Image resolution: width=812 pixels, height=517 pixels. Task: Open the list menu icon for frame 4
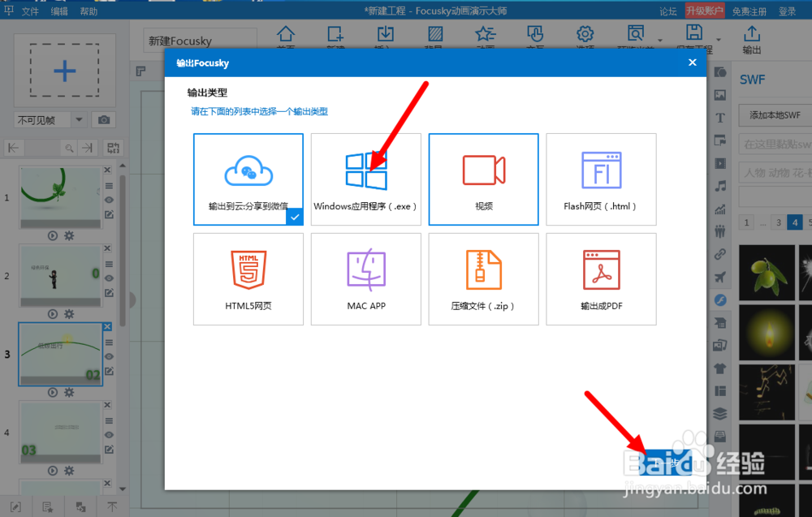pyautogui.click(x=110, y=420)
